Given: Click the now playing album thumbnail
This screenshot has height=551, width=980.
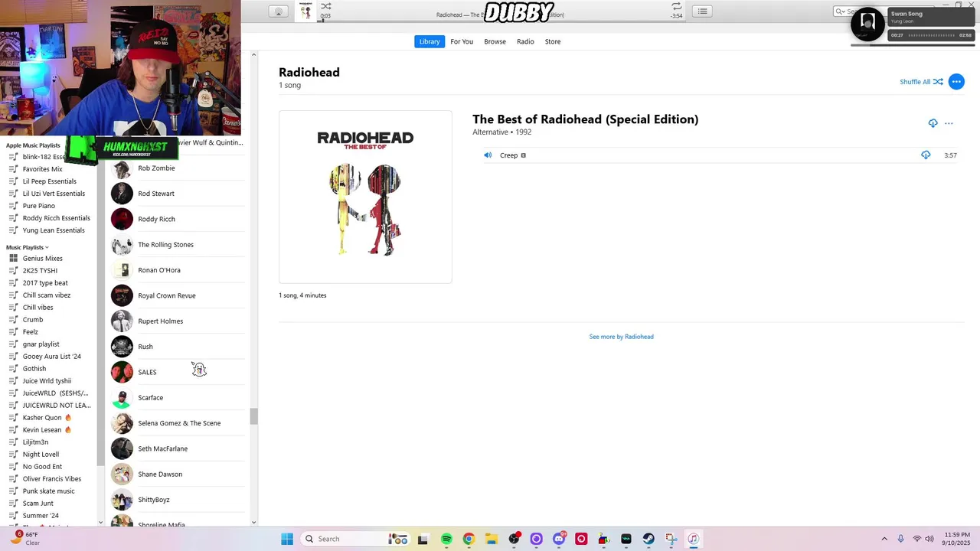Looking at the screenshot, I should [x=305, y=11].
